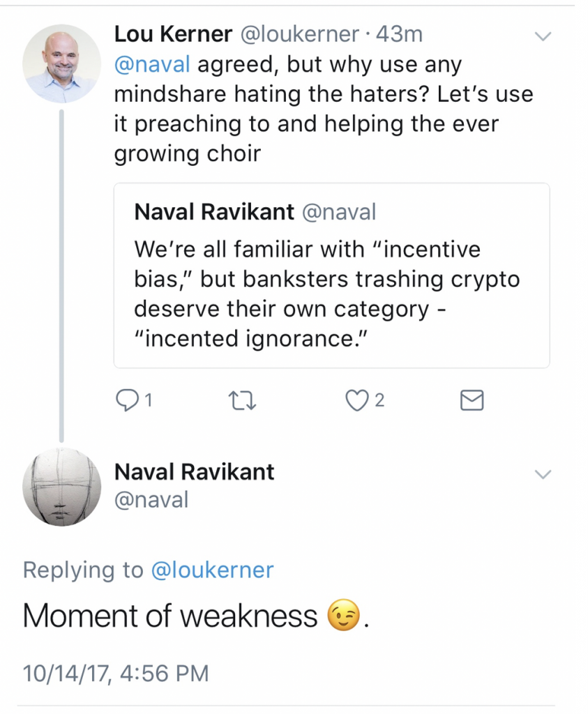Click the @naval handle under the reply name
This screenshot has height=714, width=588.
(151, 499)
